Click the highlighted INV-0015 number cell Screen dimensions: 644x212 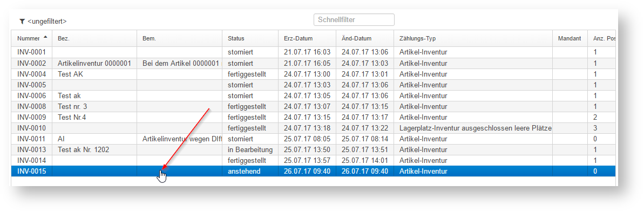pyautogui.click(x=32, y=172)
